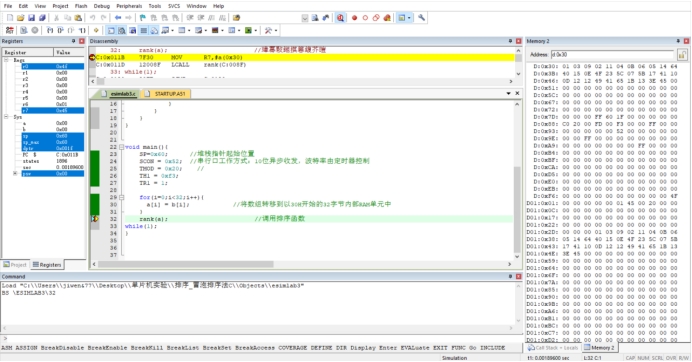The height and width of the screenshot is (362, 692).
Task: Open the Debug menu
Action: click(102, 6)
